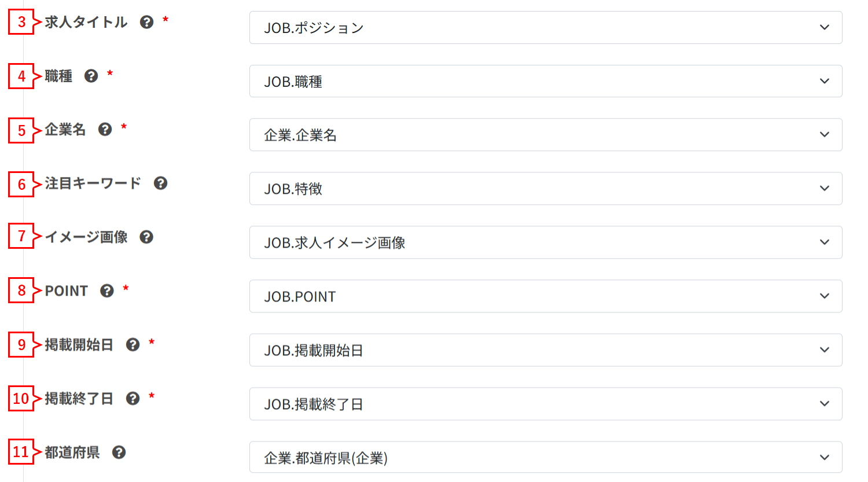Expand the JOB.POINT select box
This screenshot has height=482, width=868.
click(545, 296)
